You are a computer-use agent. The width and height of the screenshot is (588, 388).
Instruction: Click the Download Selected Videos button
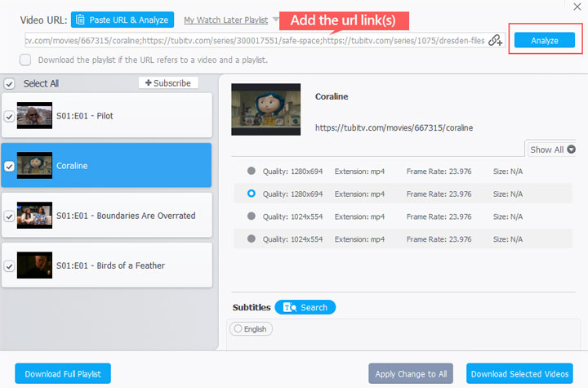click(519, 374)
